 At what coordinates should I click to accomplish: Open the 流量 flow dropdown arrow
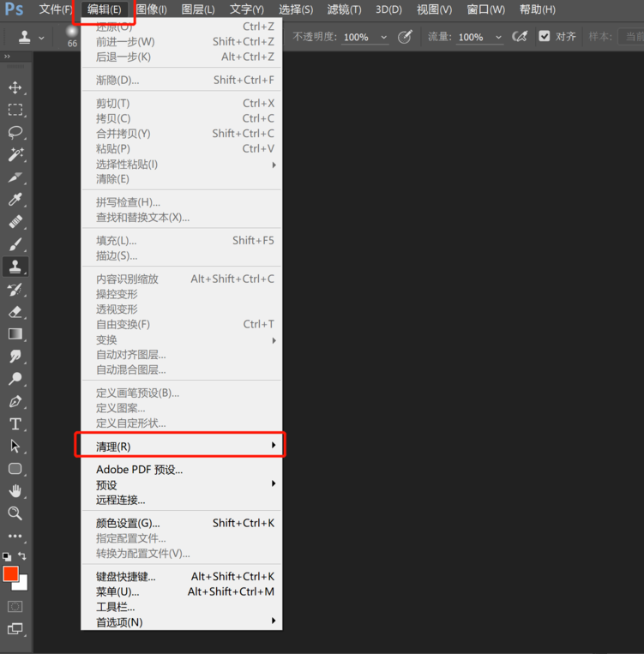(497, 38)
